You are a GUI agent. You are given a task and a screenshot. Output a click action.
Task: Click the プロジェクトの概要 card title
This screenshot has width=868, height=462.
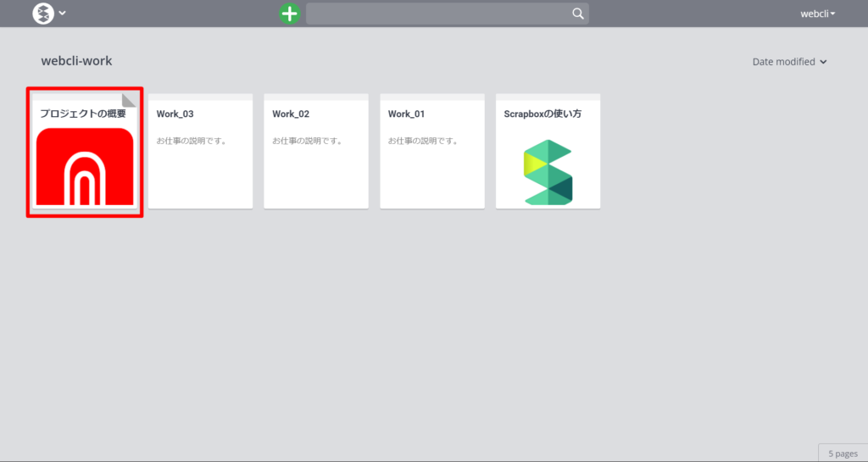click(81, 114)
